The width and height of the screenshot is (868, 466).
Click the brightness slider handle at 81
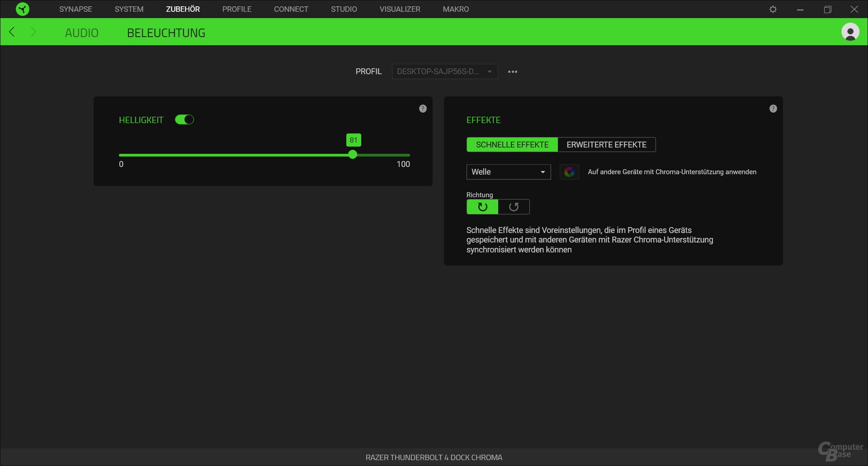(x=353, y=155)
